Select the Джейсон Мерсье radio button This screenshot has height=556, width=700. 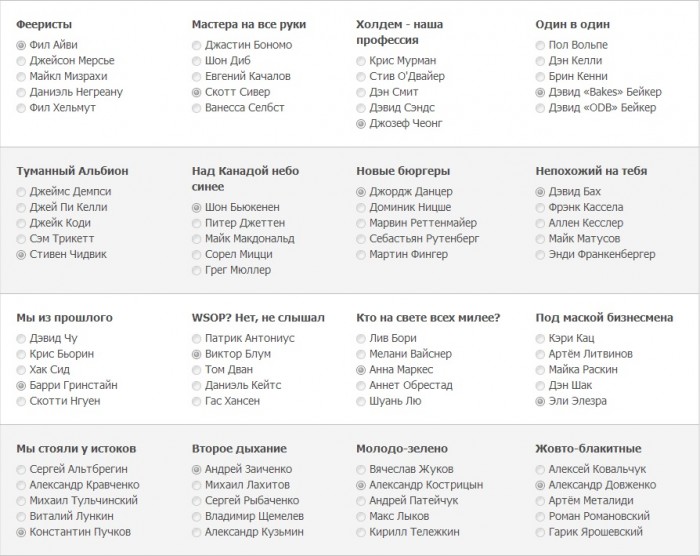click(22, 61)
